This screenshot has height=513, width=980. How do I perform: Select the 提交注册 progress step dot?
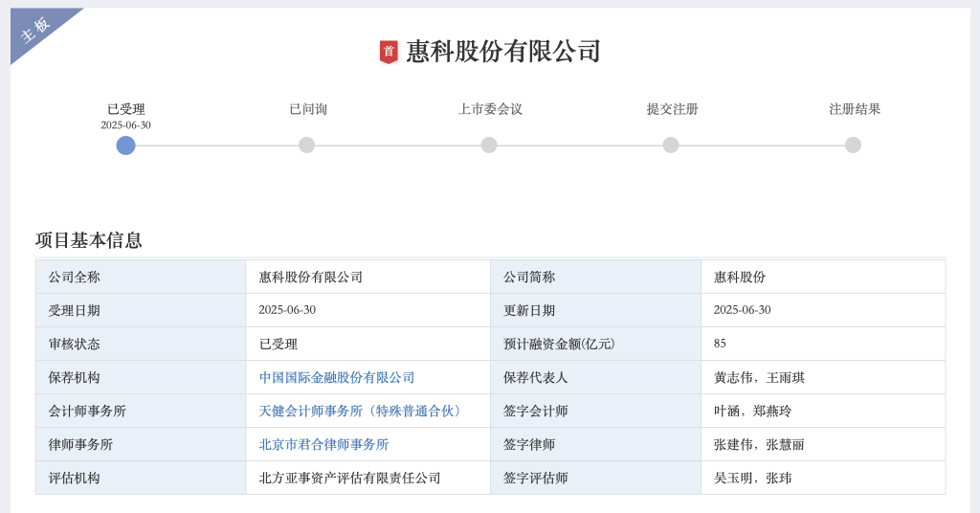pyautogui.click(x=671, y=145)
